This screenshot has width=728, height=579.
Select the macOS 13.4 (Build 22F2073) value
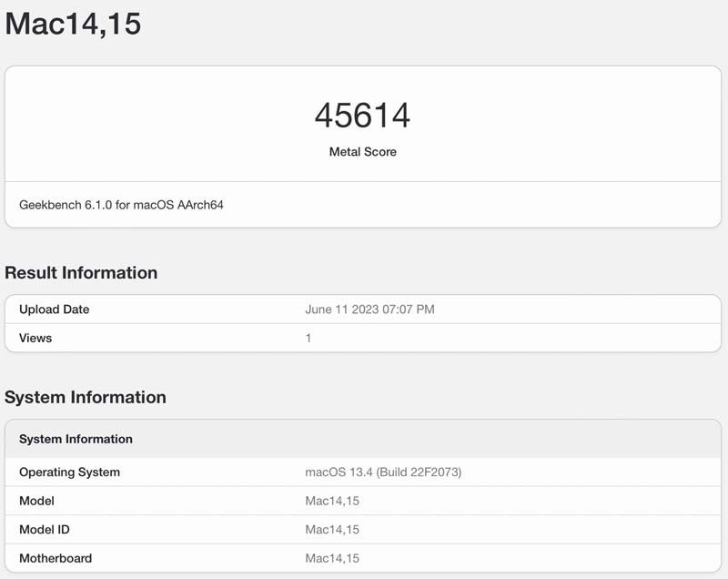(383, 472)
